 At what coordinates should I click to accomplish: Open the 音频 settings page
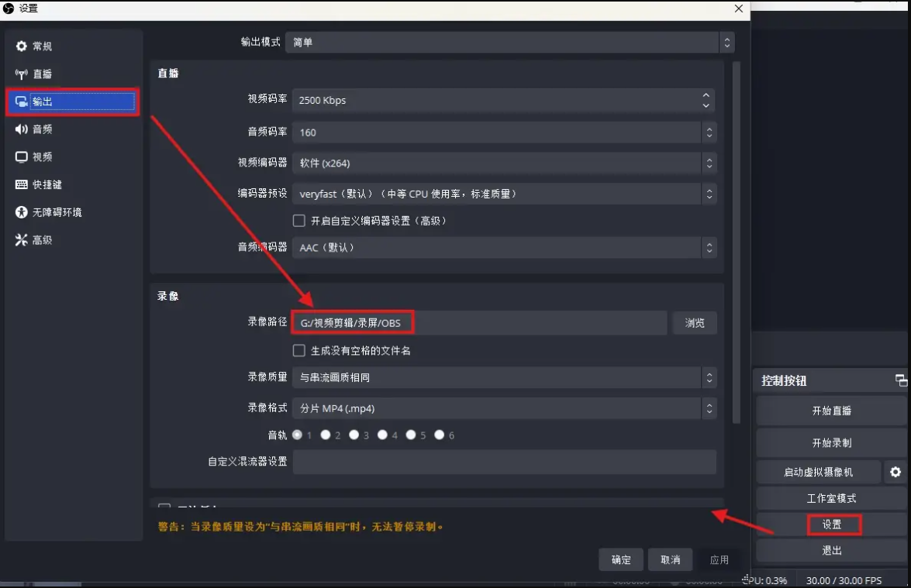73,129
